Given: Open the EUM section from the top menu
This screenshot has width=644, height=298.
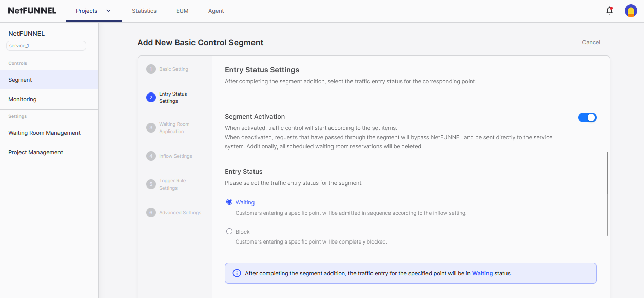Looking at the screenshot, I should (x=182, y=10).
